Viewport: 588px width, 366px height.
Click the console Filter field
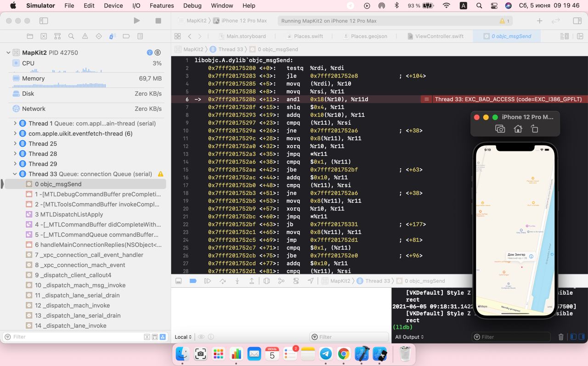point(511,337)
